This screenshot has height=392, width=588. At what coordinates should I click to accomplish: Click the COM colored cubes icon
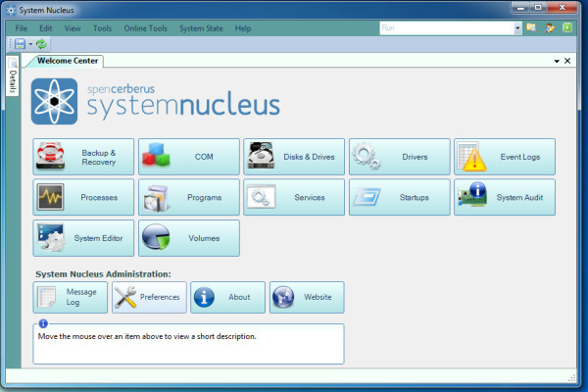(x=156, y=154)
